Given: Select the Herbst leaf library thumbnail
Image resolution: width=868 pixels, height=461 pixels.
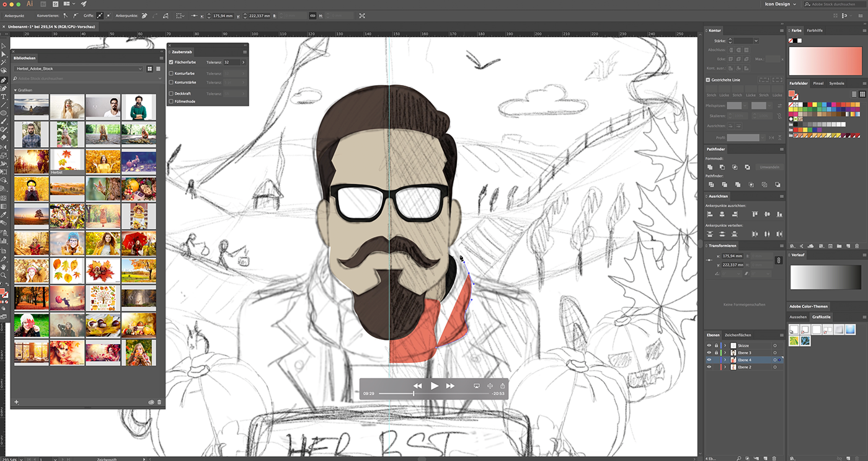Looking at the screenshot, I should [67, 161].
